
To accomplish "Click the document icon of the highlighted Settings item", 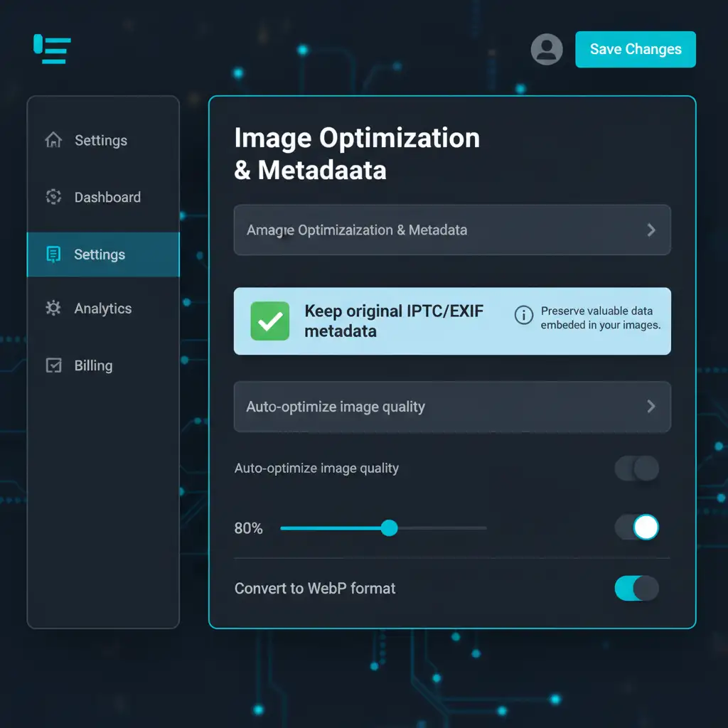I will (x=53, y=255).
